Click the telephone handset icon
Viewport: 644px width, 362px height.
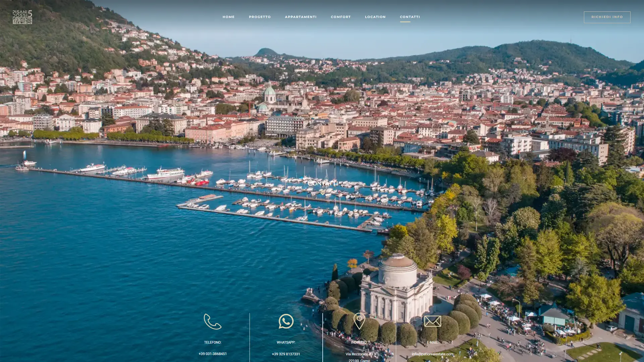213,321
